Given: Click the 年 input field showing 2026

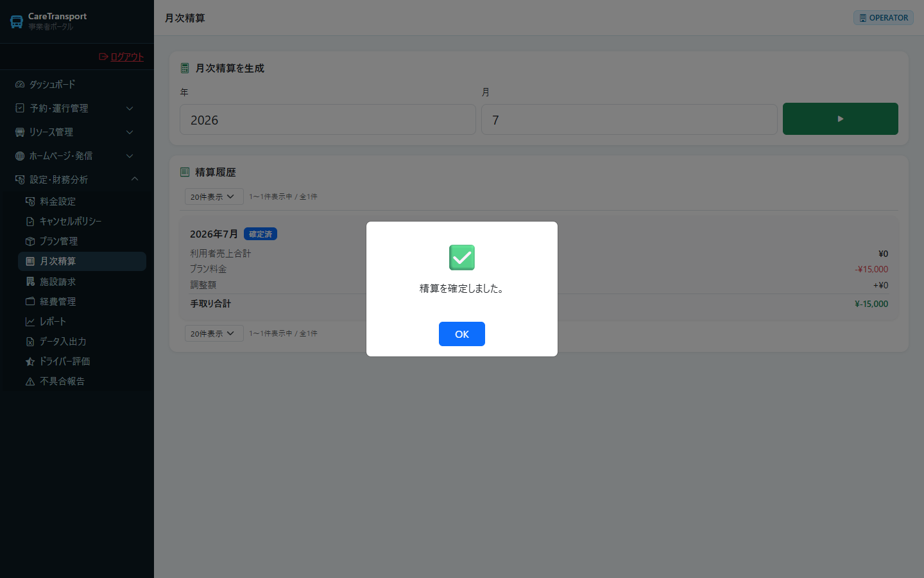Looking at the screenshot, I should pyautogui.click(x=328, y=119).
